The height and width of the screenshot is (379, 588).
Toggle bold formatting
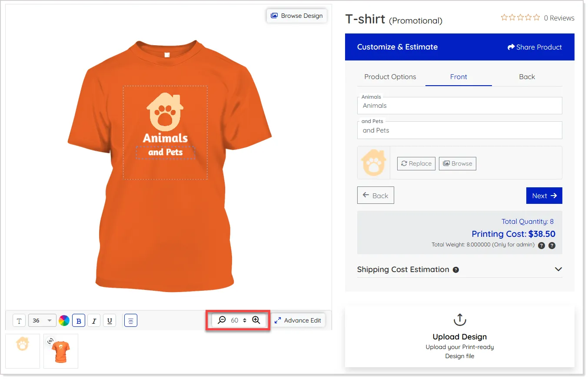pos(79,321)
